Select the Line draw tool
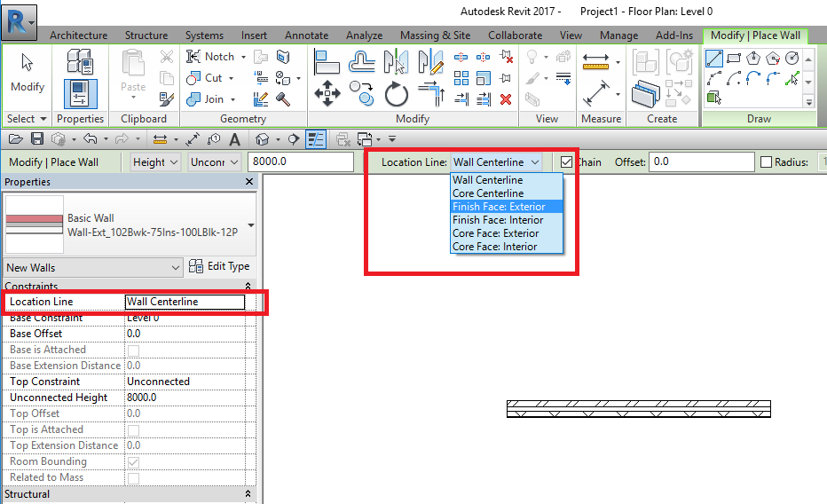Image resolution: width=827 pixels, height=504 pixels. (714, 58)
